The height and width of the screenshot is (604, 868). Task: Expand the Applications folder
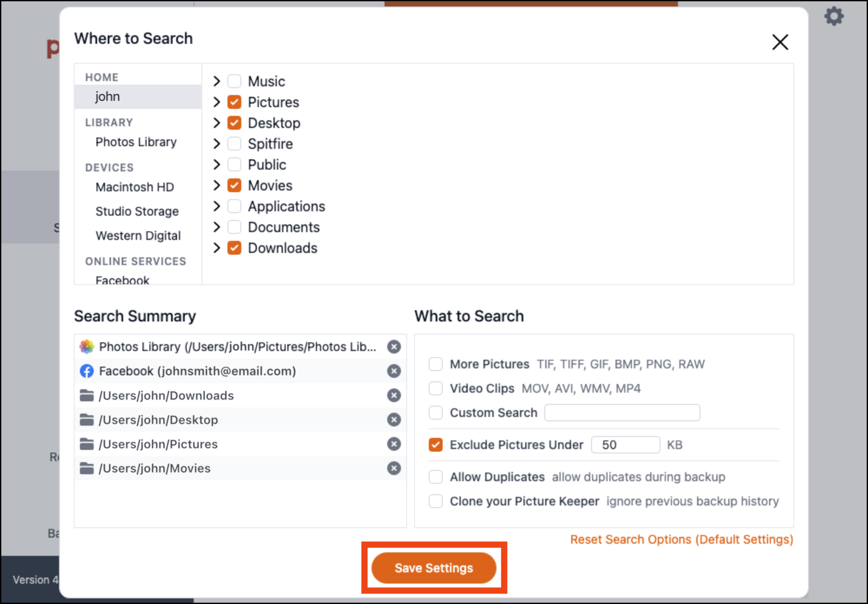(x=217, y=206)
